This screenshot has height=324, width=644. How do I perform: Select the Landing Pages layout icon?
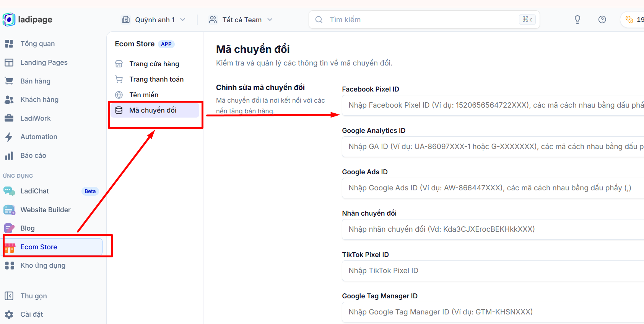(x=9, y=62)
